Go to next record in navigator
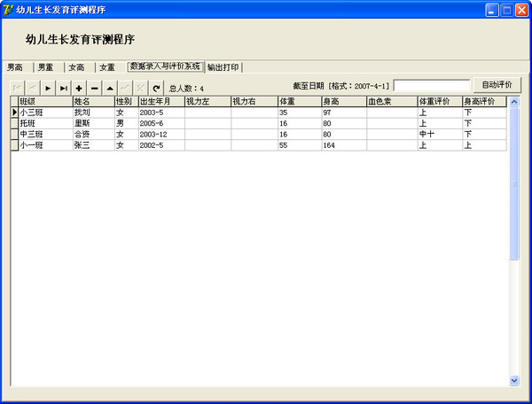The height and width of the screenshot is (404, 532). 48,88
